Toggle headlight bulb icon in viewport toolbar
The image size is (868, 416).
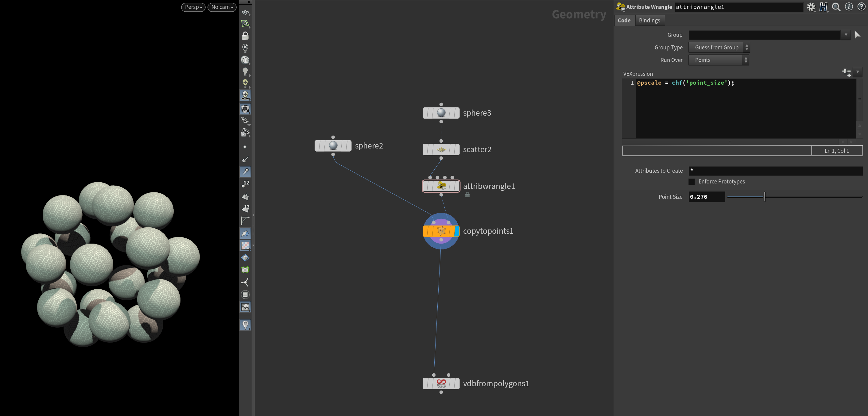coord(245,71)
